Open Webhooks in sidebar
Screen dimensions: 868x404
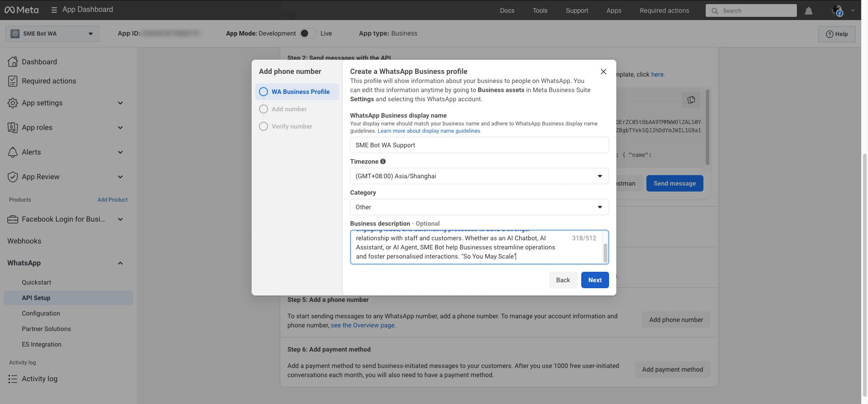[x=24, y=241]
